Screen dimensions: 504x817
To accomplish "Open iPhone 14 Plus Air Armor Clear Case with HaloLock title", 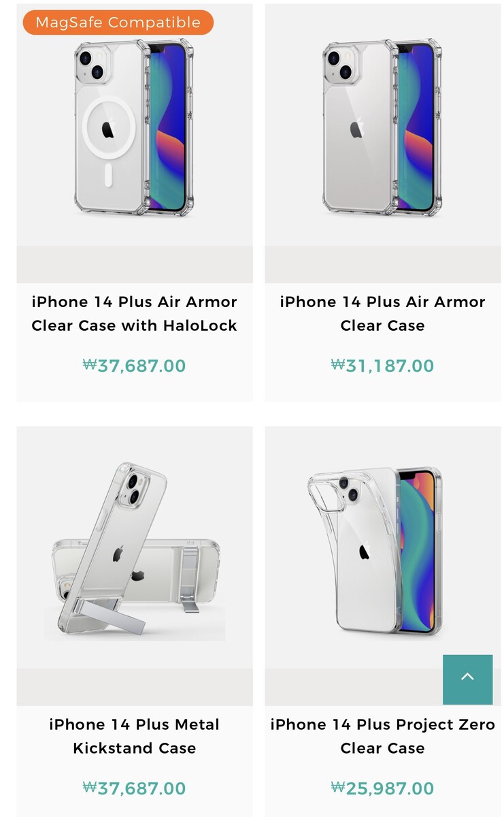I will (135, 314).
